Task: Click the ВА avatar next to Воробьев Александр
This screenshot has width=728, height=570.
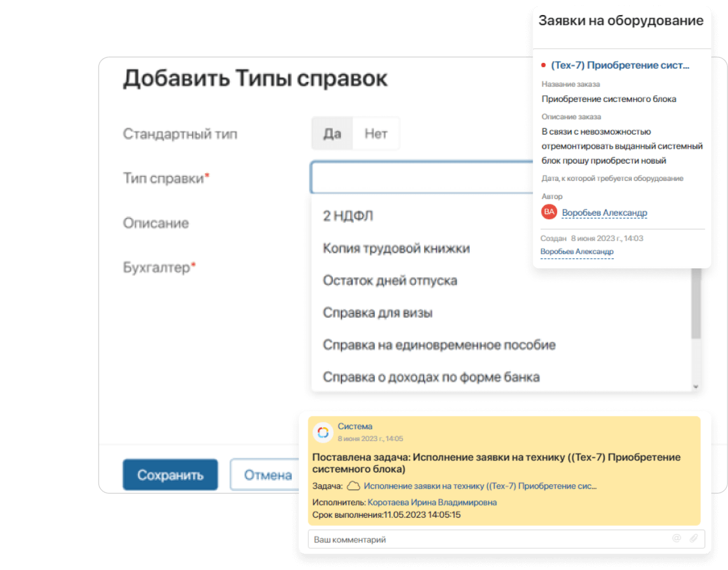Action: point(549,212)
